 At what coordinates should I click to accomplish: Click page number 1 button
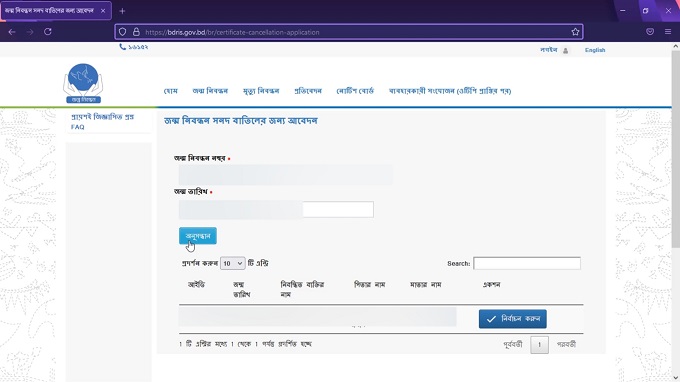539,345
